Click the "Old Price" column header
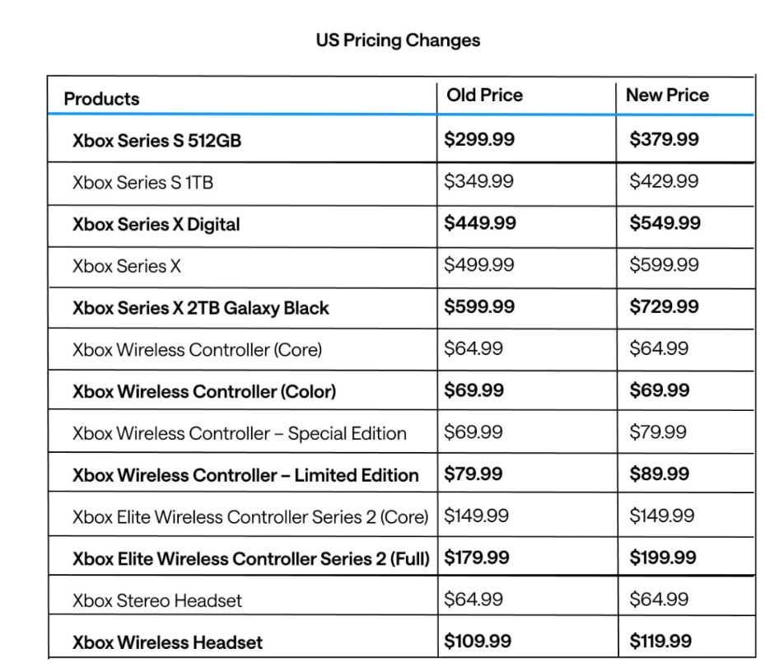Image resolution: width=784 pixels, height=672 pixels. pos(484,95)
